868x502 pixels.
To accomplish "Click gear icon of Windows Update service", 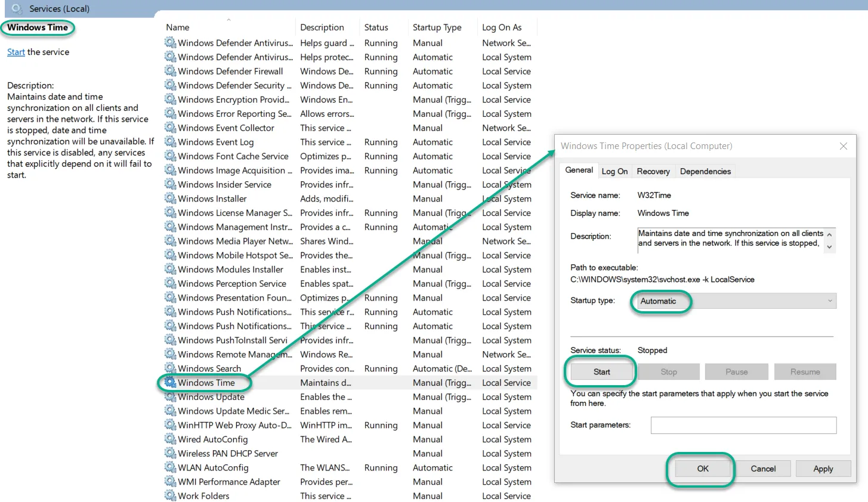I will 171,396.
